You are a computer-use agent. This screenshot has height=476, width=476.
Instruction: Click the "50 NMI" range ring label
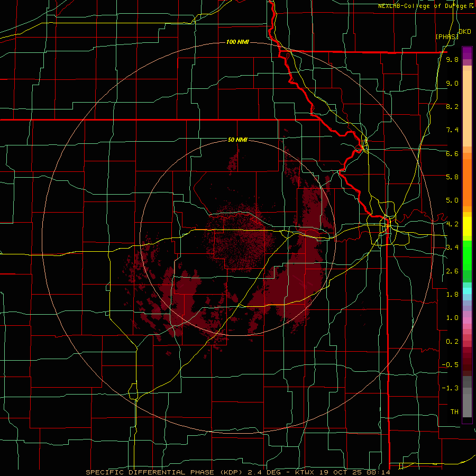[x=237, y=140]
